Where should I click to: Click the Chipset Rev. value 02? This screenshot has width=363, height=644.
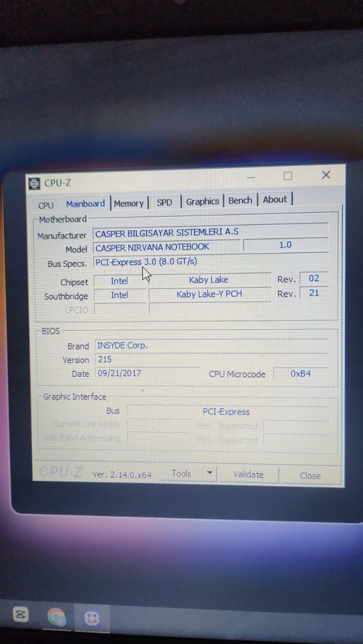coord(313,278)
